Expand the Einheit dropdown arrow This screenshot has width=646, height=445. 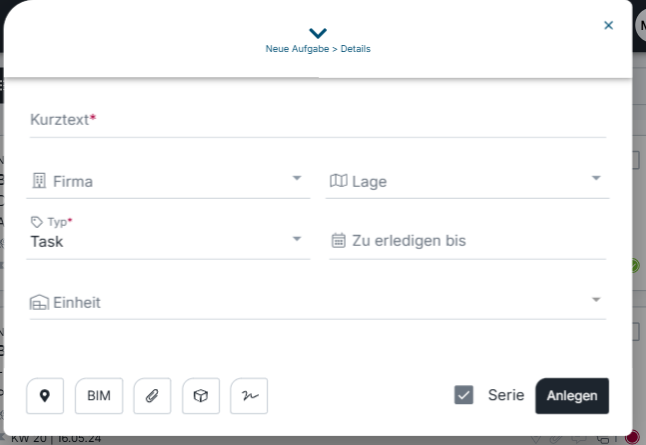(x=596, y=300)
